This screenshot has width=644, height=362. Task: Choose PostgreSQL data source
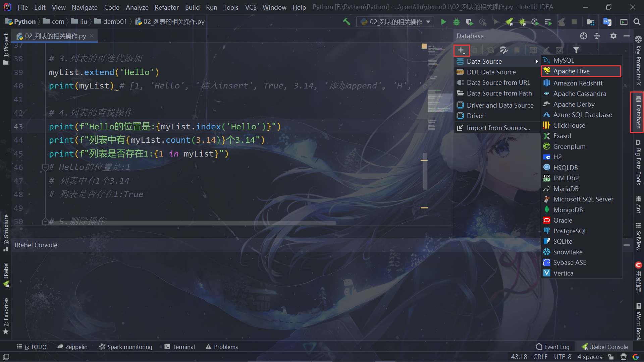pos(581,231)
